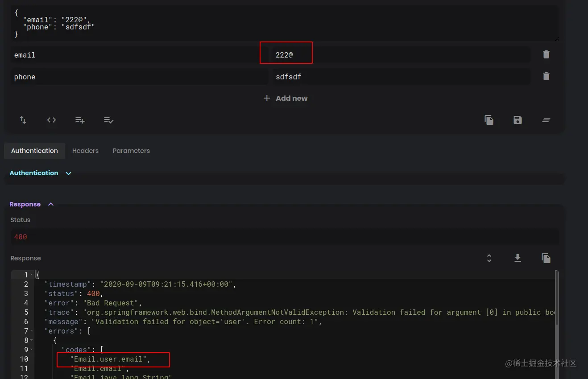
Task: Fold the codes array at line 9
Action: tap(32, 350)
